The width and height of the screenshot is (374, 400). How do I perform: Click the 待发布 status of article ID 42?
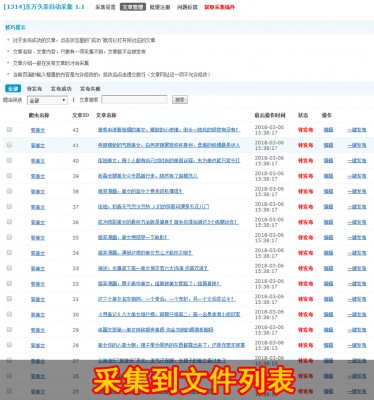click(x=305, y=130)
